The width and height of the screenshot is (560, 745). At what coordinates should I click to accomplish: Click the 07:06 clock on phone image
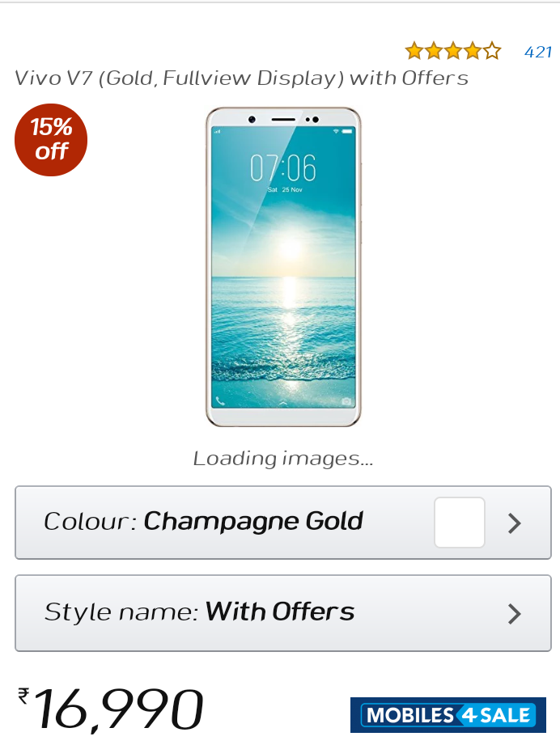[283, 167]
